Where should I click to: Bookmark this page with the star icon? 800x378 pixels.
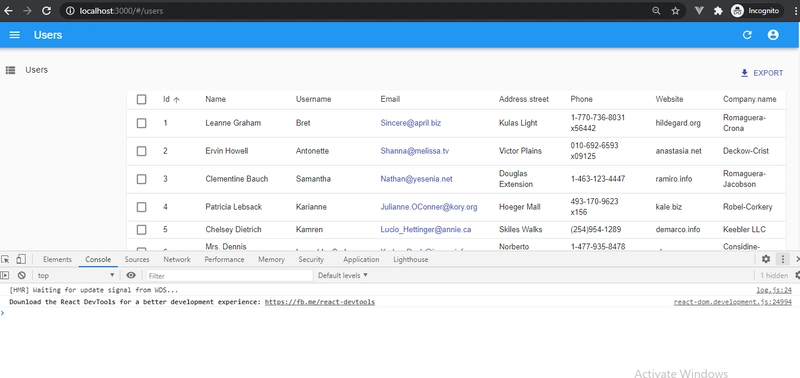click(676, 11)
